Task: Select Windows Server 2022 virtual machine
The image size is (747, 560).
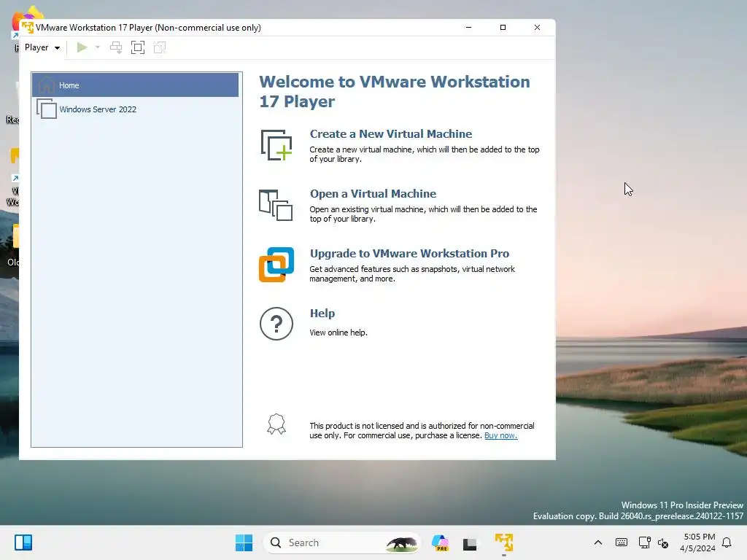Action: click(x=135, y=109)
